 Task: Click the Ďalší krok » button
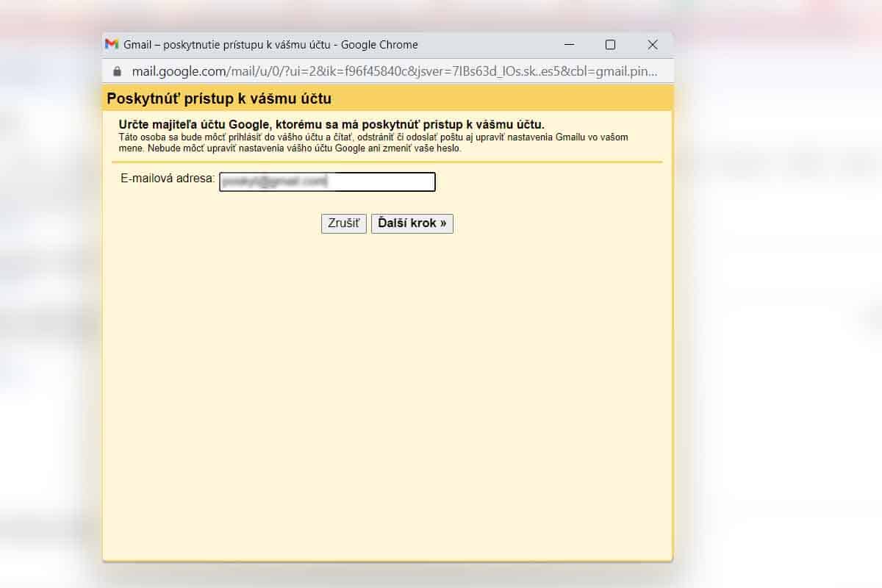[x=412, y=223]
